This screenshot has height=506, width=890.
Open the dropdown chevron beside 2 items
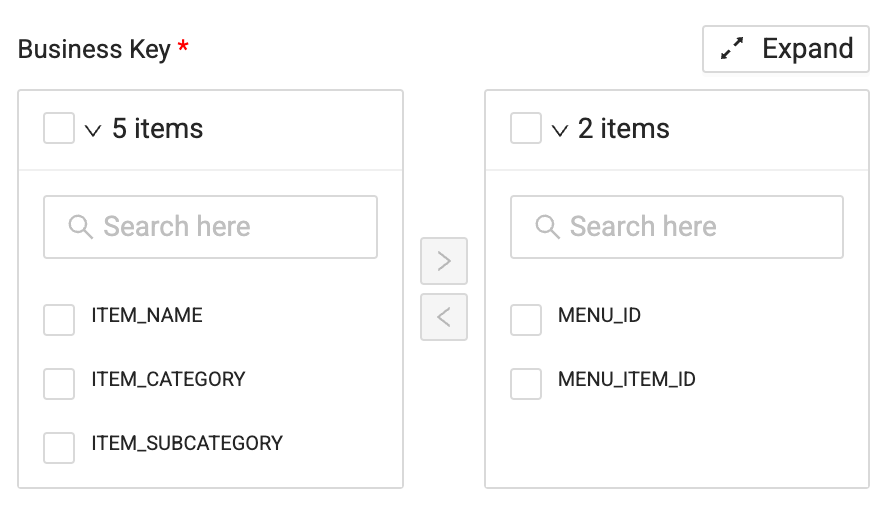[x=560, y=130]
